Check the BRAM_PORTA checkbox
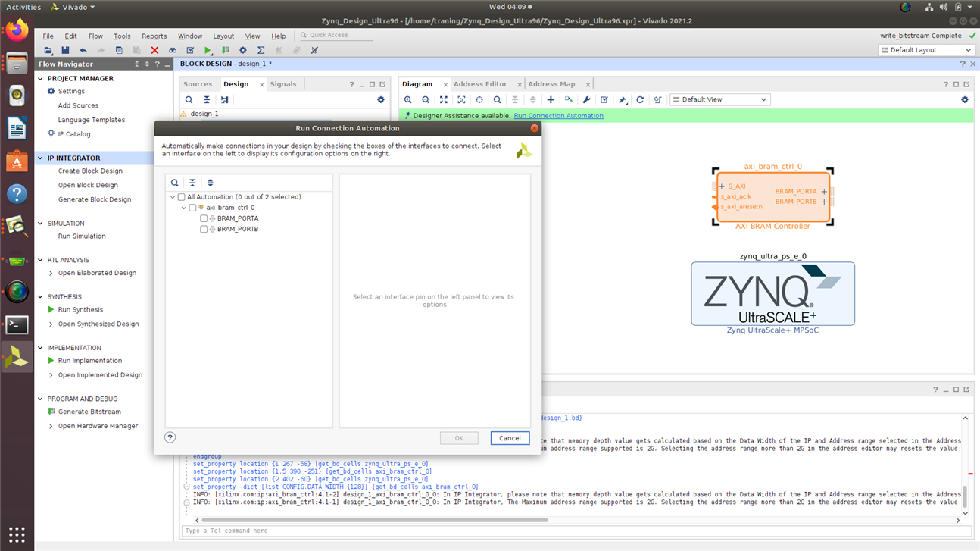 point(204,218)
